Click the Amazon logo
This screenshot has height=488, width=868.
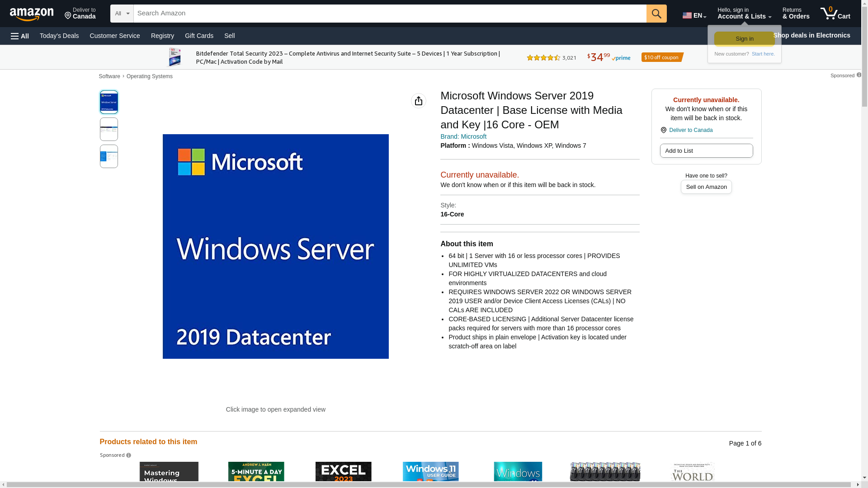click(x=32, y=14)
